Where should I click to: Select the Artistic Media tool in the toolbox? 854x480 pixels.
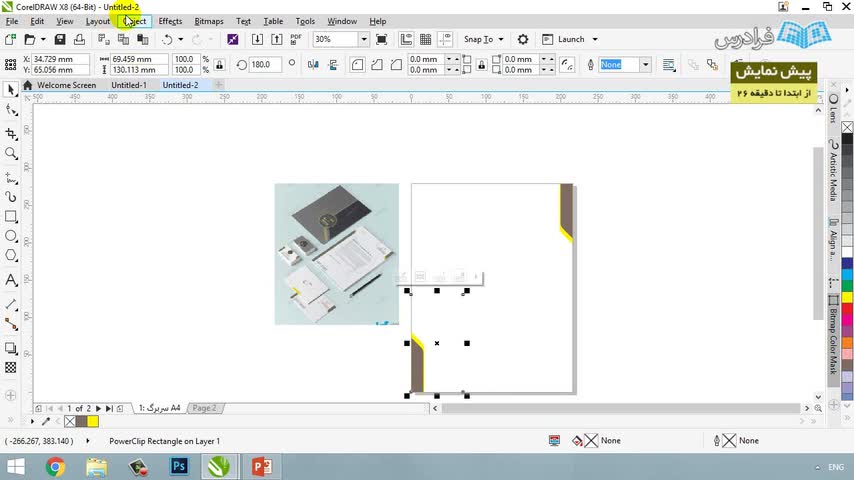[11, 197]
